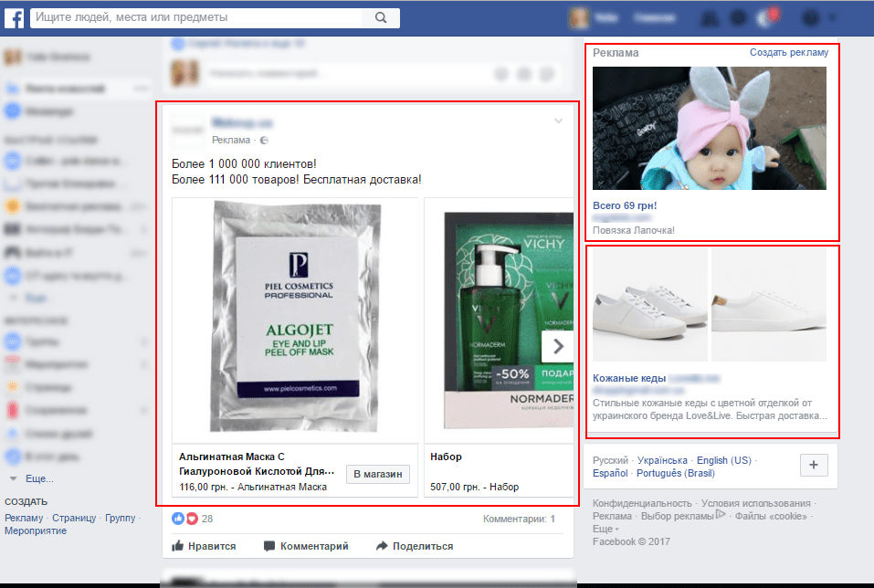874x588 pixels.
Task: Open 'Файлы «cookie»' footer link
Action: (771, 516)
